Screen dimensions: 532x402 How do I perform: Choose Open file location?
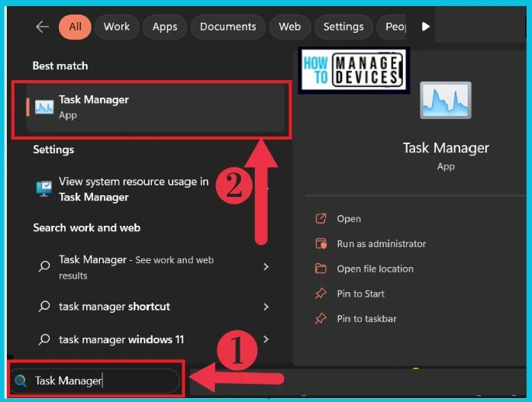click(376, 269)
